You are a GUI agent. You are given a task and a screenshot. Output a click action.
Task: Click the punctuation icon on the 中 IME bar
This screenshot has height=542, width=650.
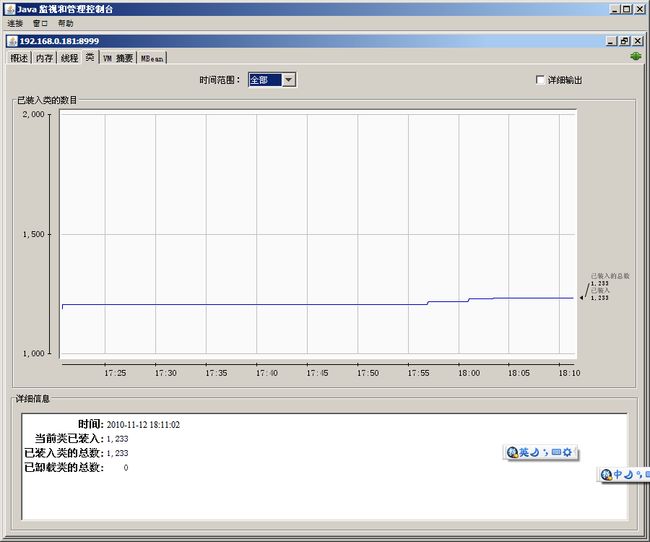pos(639,474)
